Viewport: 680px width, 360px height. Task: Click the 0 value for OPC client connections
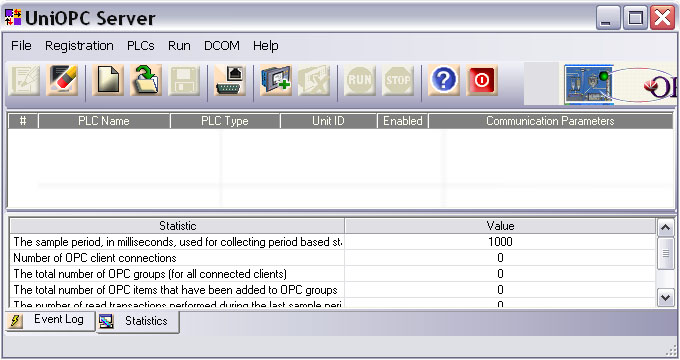pos(500,258)
